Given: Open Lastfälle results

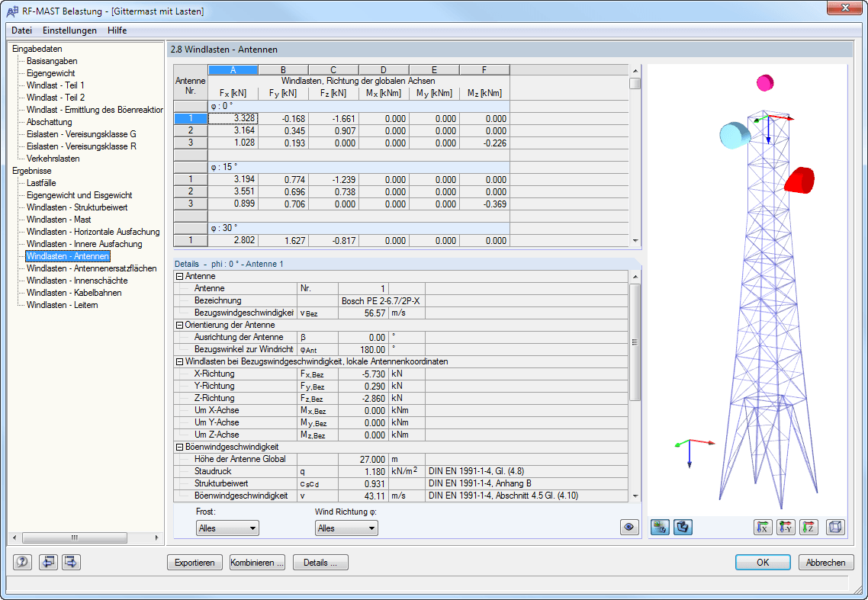Looking at the screenshot, I should (41, 183).
